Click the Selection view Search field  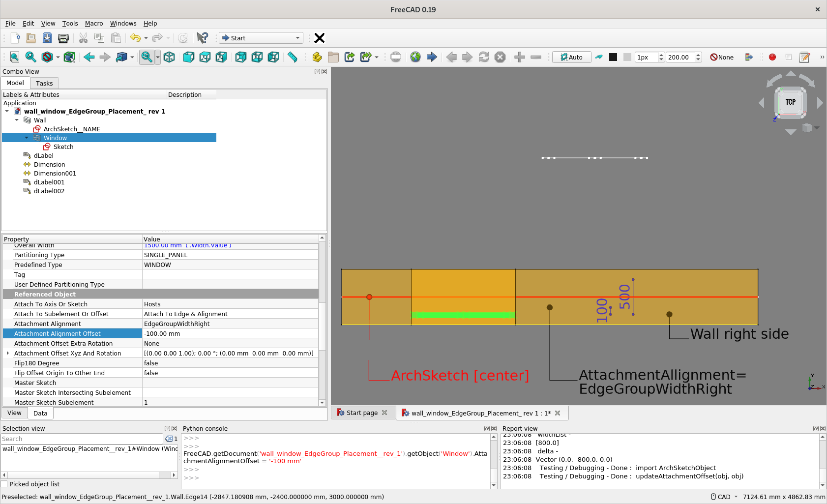coord(82,439)
